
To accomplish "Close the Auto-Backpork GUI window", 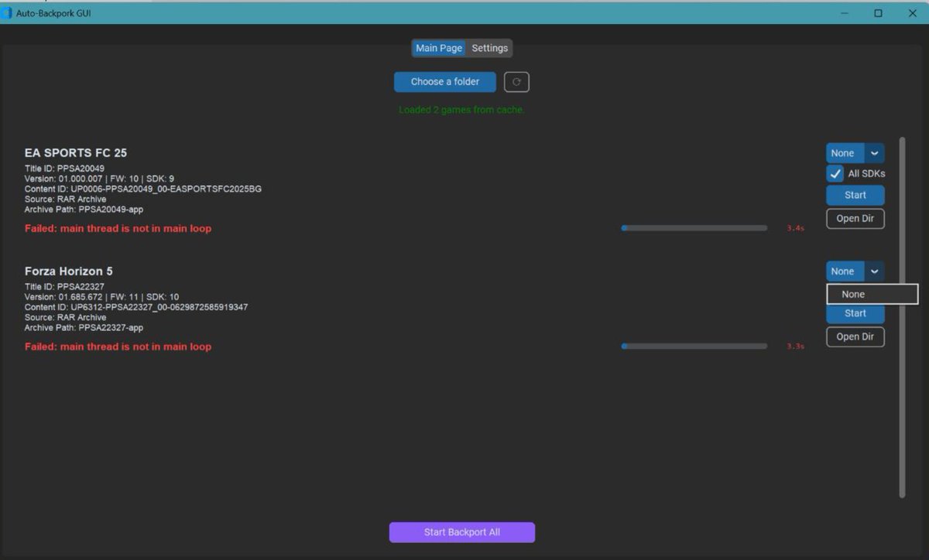I will point(912,13).
